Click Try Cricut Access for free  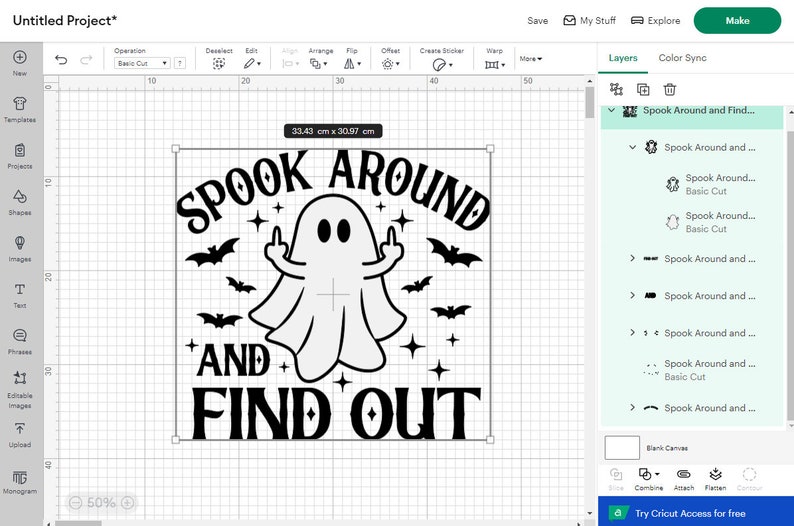(x=696, y=511)
